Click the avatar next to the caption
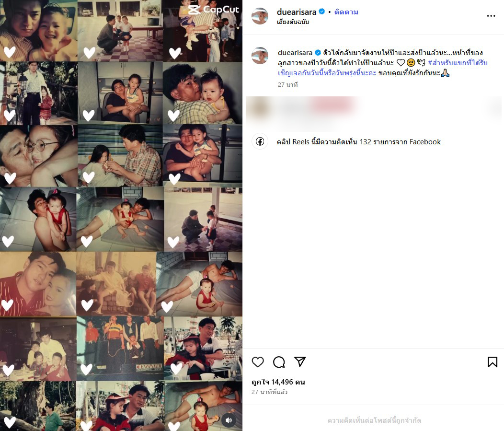The image size is (504, 431). coord(260,56)
